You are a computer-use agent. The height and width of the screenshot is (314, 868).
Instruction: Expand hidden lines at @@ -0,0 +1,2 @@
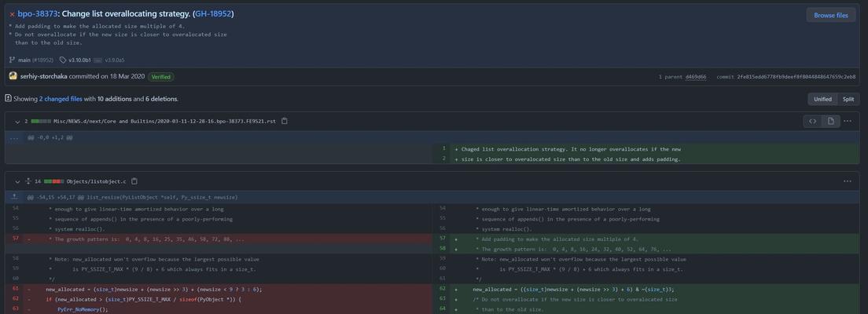point(14,137)
